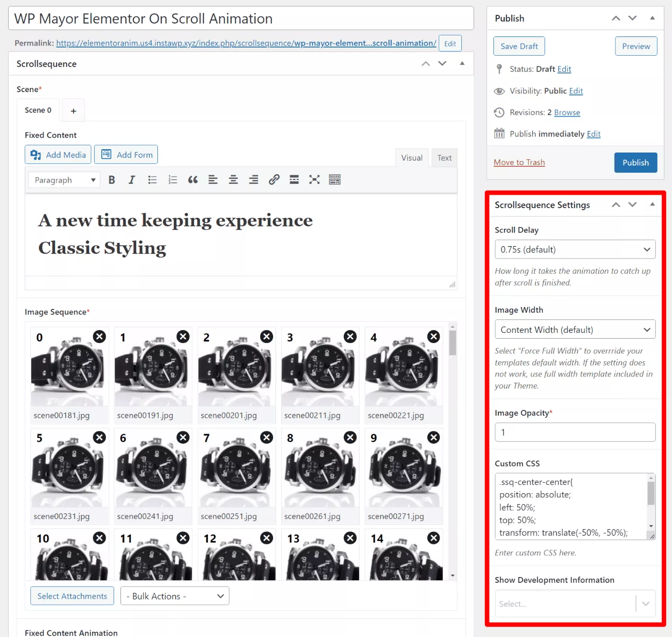This screenshot has width=672, height=637.
Task: Remove image 6 scene00241.jpg
Action: click(183, 437)
